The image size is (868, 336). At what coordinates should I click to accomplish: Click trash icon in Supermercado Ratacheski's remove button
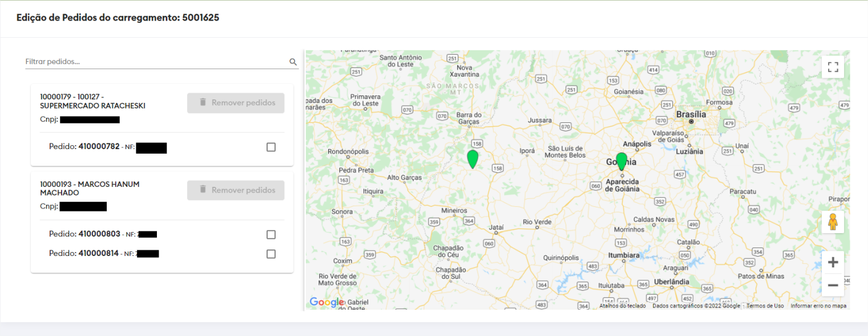click(203, 102)
